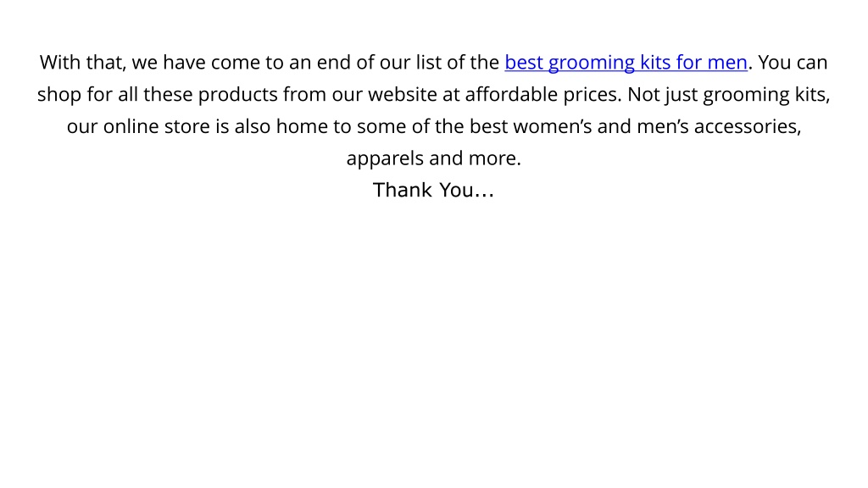Click the word 'accessories' in the text
This screenshot has height=488, width=868.
(x=745, y=127)
